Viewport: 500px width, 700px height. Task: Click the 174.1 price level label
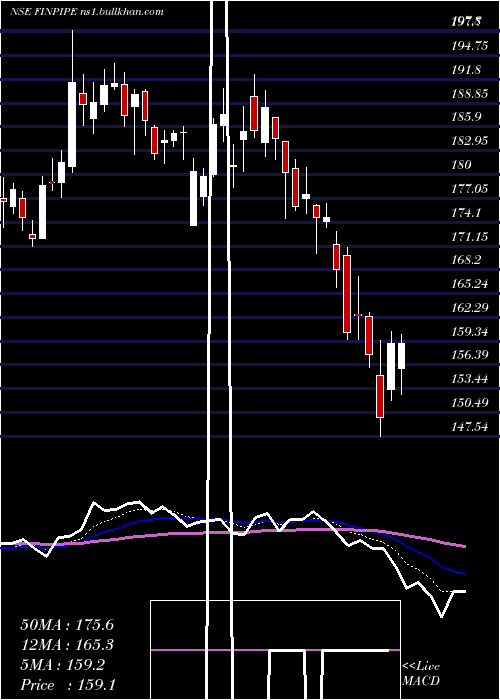[x=466, y=212]
